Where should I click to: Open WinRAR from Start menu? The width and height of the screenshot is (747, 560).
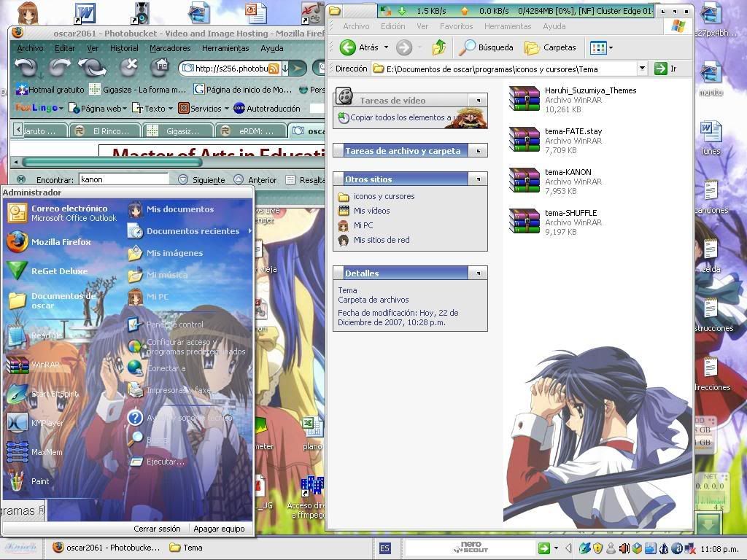click(x=34, y=365)
